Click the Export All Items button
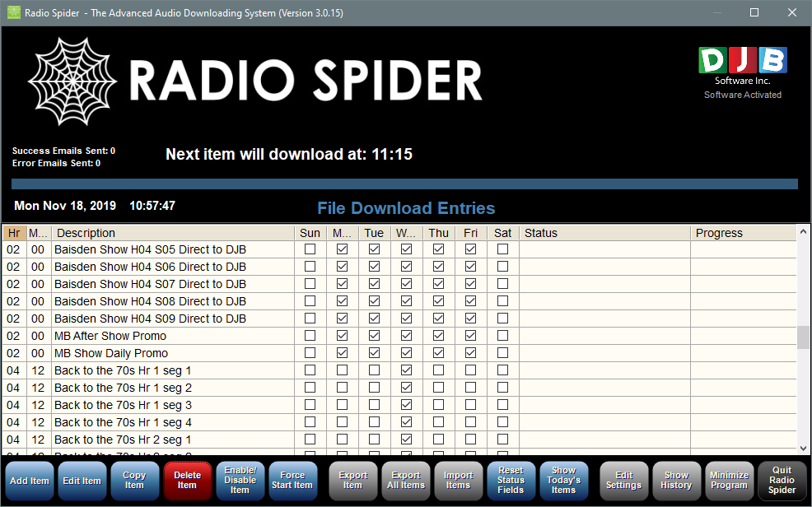 (x=406, y=481)
